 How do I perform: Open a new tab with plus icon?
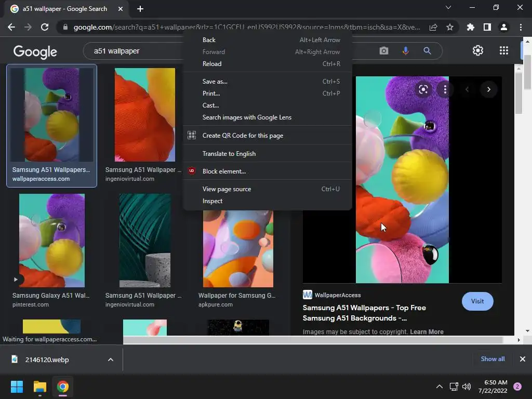(140, 9)
